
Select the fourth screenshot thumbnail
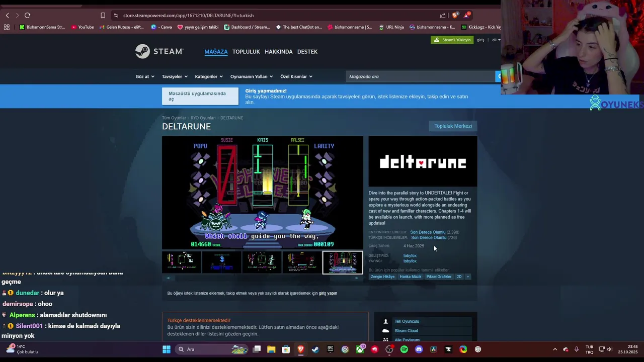pyautogui.click(x=302, y=262)
